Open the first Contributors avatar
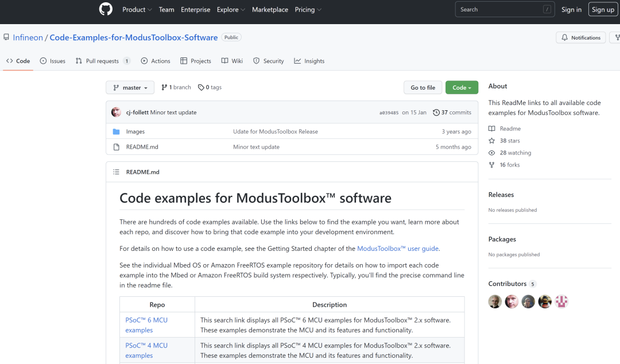Image resolution: width=620 pixels, height=364 pixels. pos(494,301)
